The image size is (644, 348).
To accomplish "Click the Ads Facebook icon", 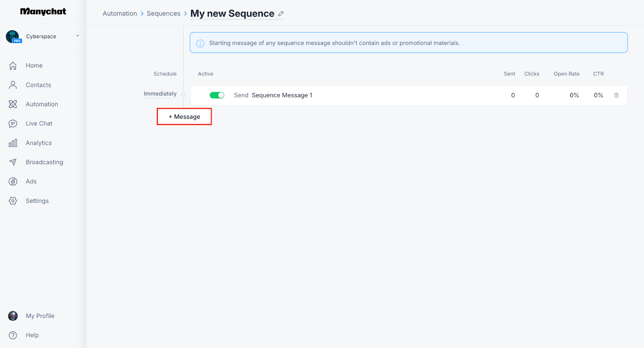I will coord(13,182).
